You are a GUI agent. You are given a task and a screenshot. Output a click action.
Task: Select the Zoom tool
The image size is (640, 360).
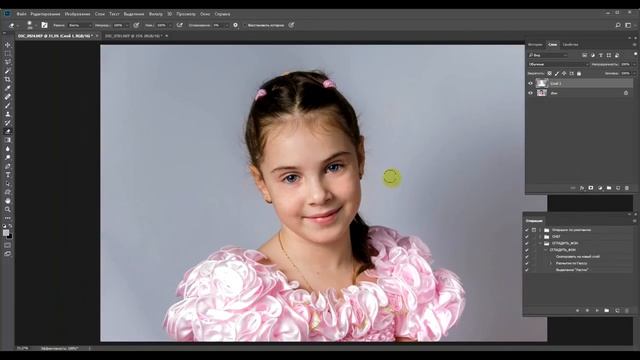pyautogui.click(x=7, y=209)
